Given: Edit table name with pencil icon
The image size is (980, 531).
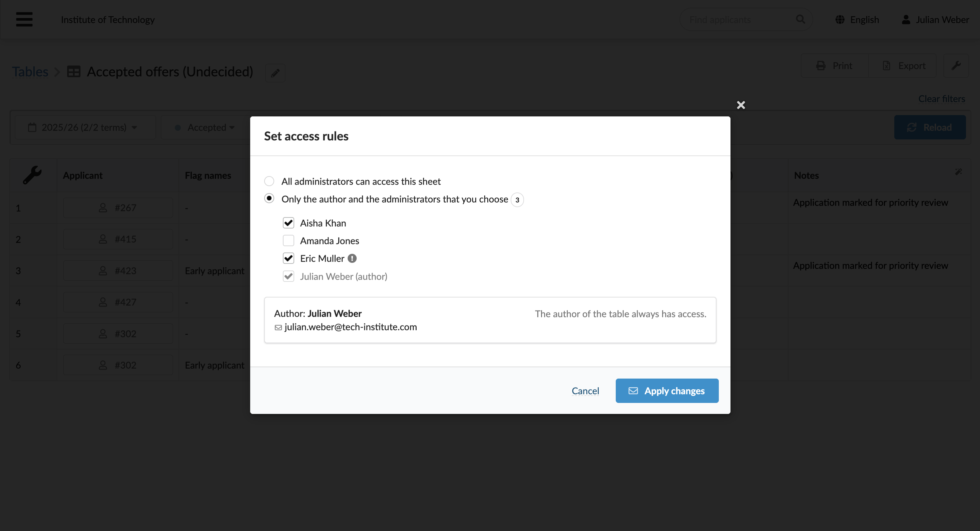Looking at the screenshot, I should pos(275,73).
